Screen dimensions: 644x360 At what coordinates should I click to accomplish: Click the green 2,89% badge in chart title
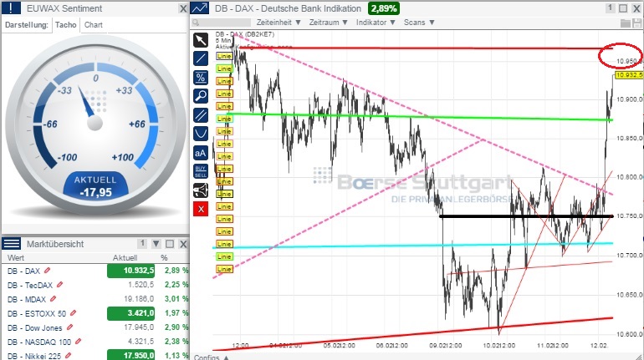(x=384, y=8)
